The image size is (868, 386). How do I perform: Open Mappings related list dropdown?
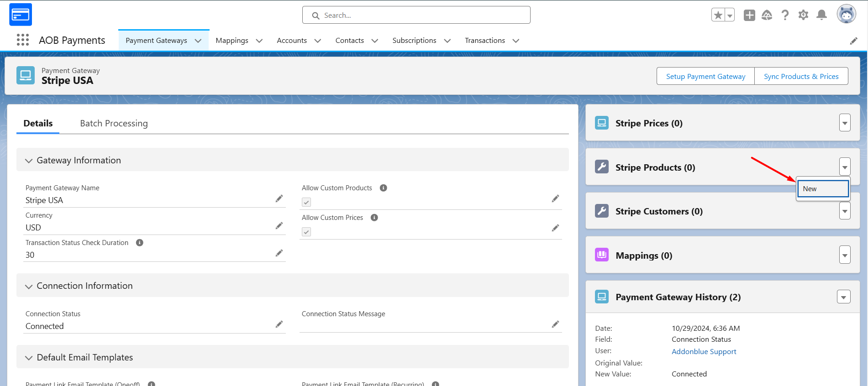[x=845, y=255]
